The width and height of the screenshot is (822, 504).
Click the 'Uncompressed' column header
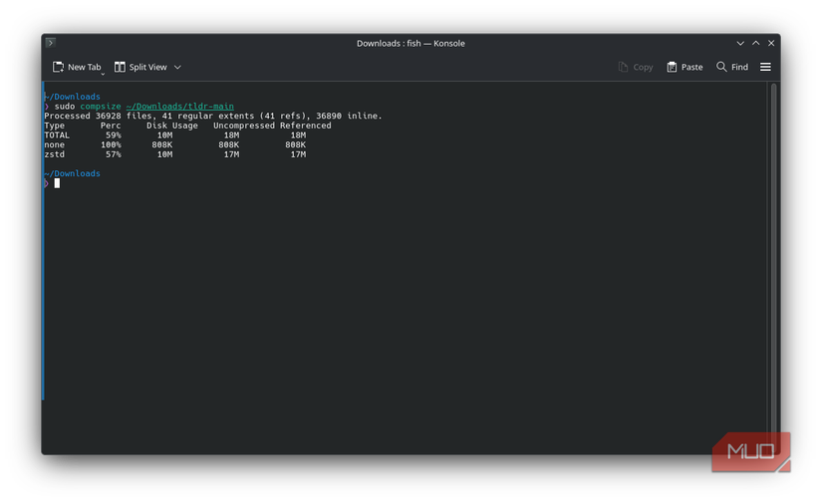coord(244,126)
